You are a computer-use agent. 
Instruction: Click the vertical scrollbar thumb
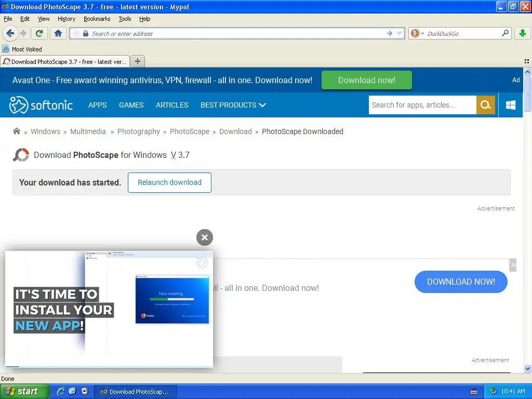(x=527, y=94)
